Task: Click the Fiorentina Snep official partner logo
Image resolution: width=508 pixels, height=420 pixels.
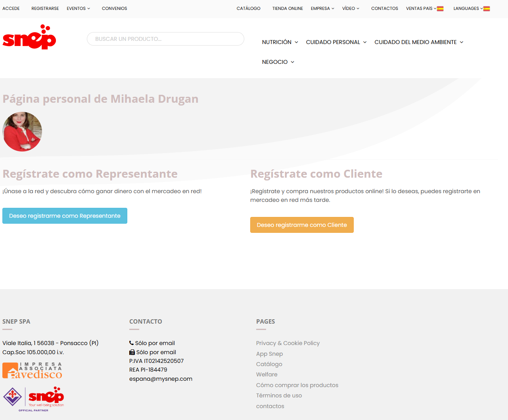Action: pos(33,399)
